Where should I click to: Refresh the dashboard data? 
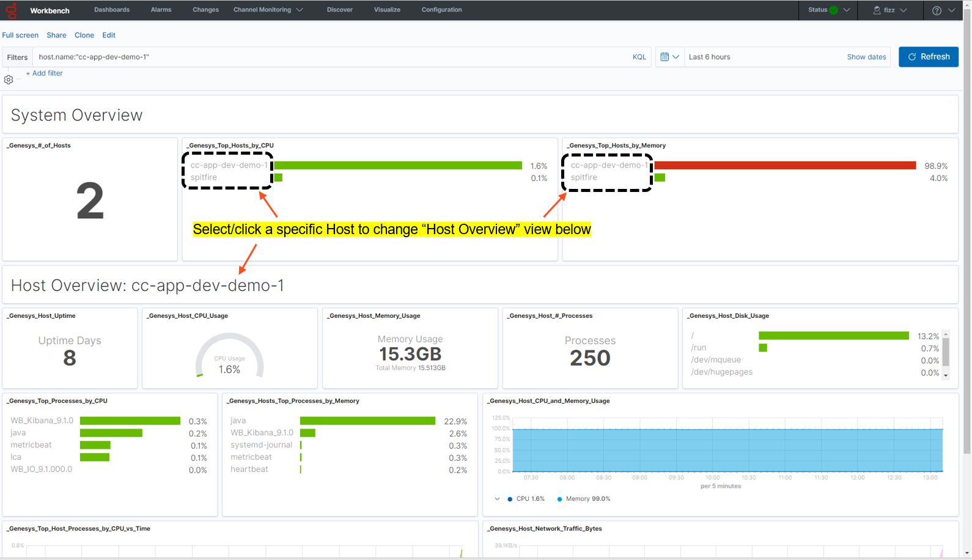[928, 57]
